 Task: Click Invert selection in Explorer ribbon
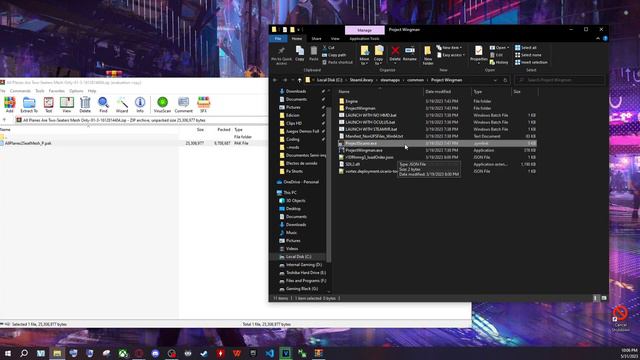tap(531, 62)
